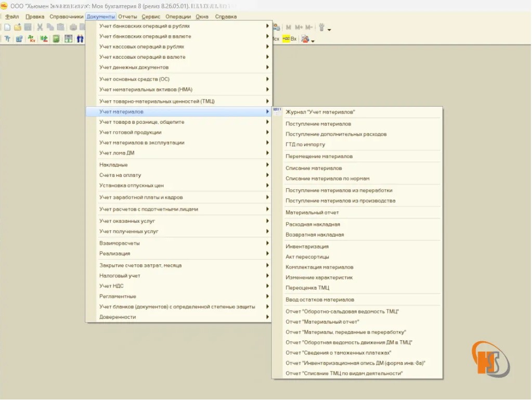The height and width of the screenshot is (400, 532).
Task: Click the M- memory subtract button
Action: pos(308,27)
